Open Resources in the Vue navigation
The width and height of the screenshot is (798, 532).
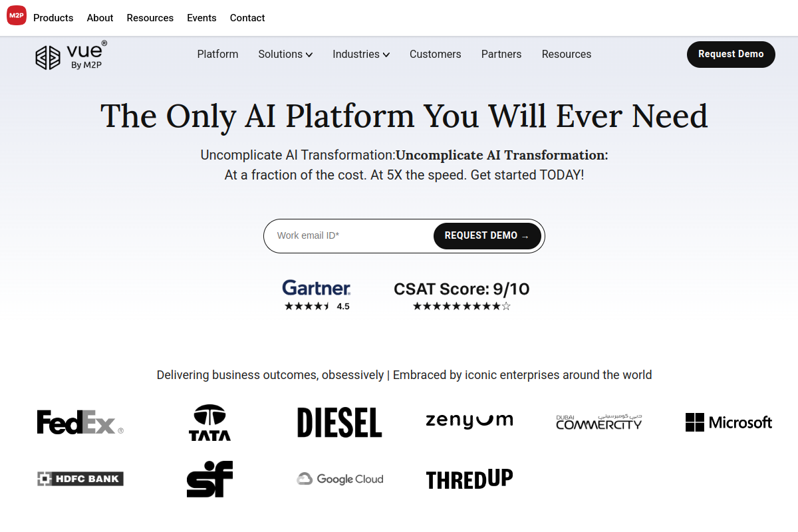click(567, 55)
